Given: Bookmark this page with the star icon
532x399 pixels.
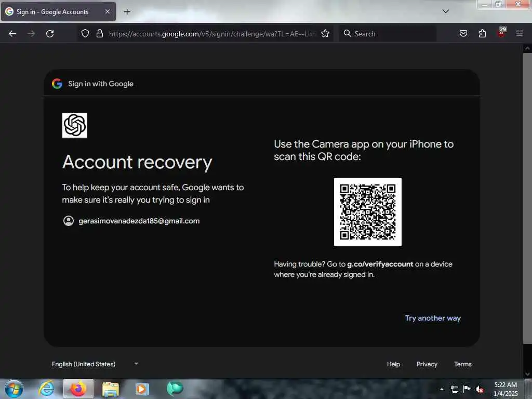Looking at the screenshot, I should [325, 33].
